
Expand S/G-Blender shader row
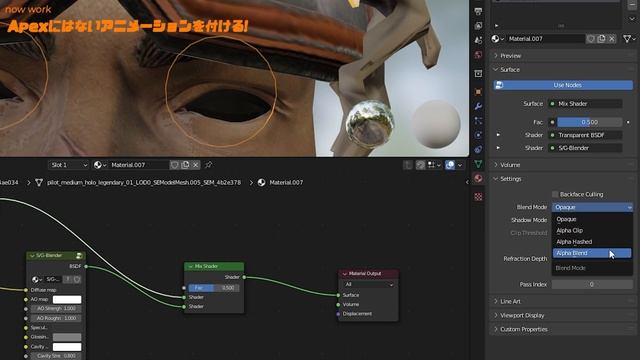tap(498, 148)
